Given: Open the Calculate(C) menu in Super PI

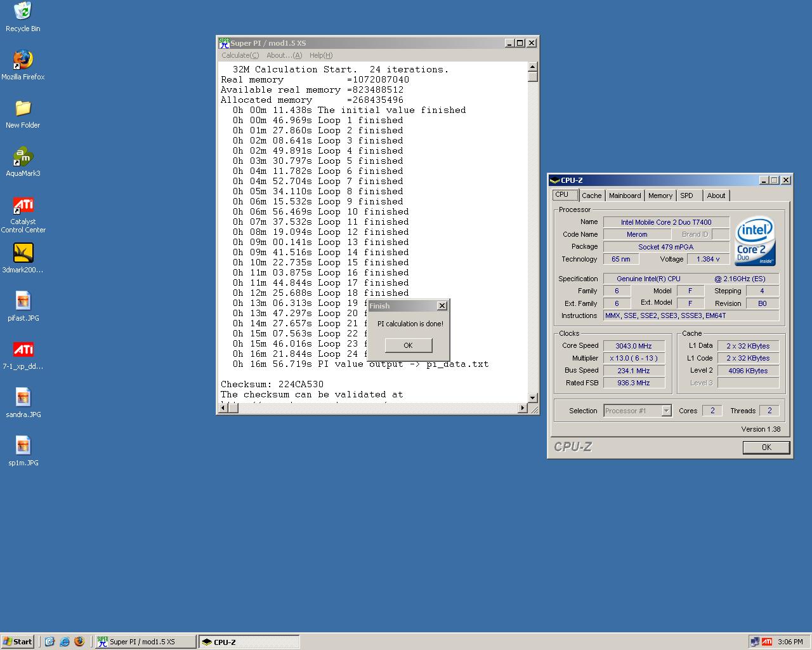Looking at the screenshot, I should pos(240,55).
